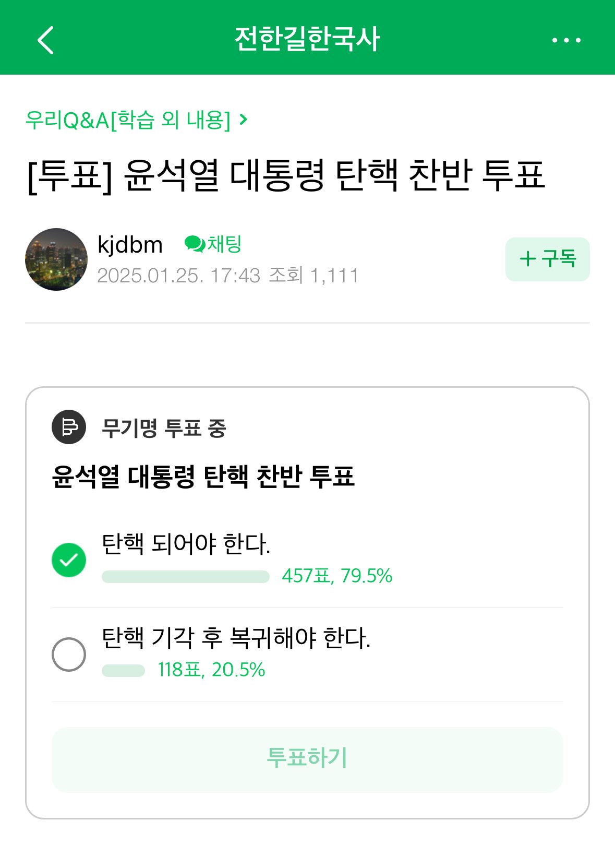Viewport: 615px width, 868px height.
Task: Go back using the header arrow
Action: point(46,40)
